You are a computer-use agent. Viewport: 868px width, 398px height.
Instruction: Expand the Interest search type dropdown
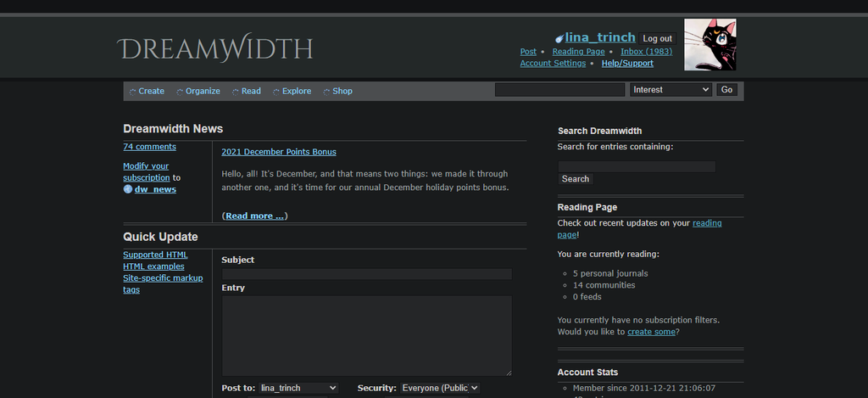[671, 90]
